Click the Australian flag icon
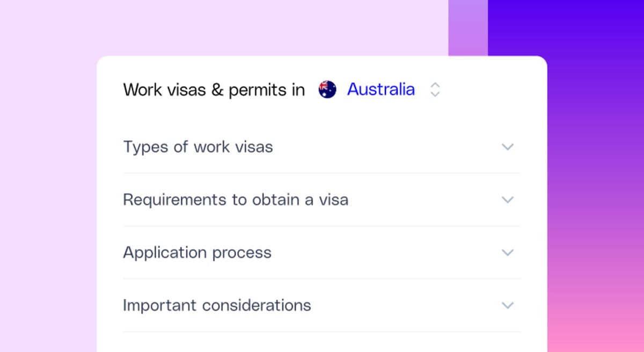This screenshot has width=644, height=352. (x=327, y=89)
